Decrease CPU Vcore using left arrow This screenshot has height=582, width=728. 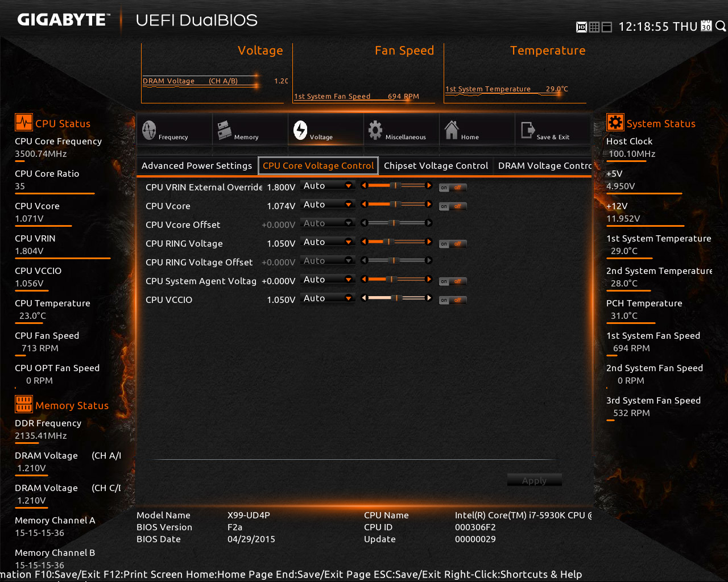click(365, 204)
